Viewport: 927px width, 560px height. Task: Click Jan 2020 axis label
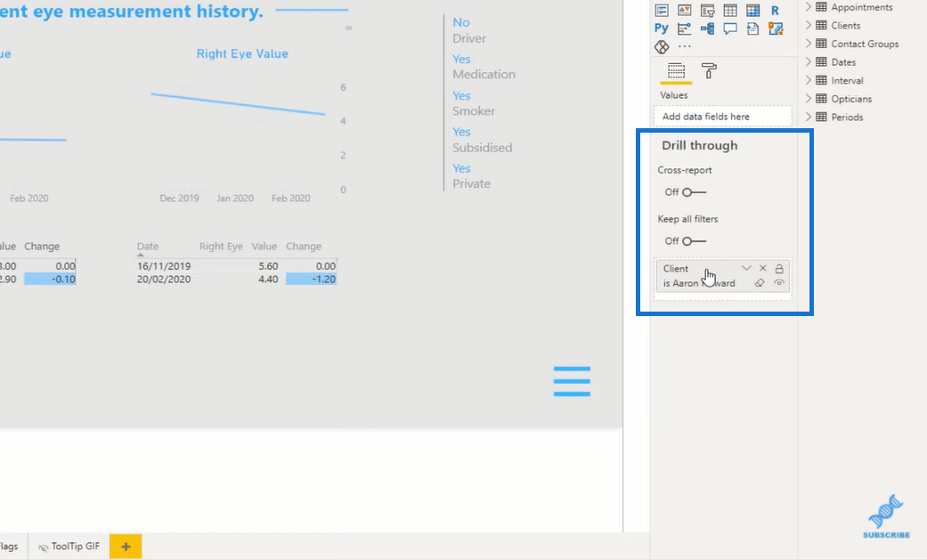pyautogui.click(x=235, y=199)
